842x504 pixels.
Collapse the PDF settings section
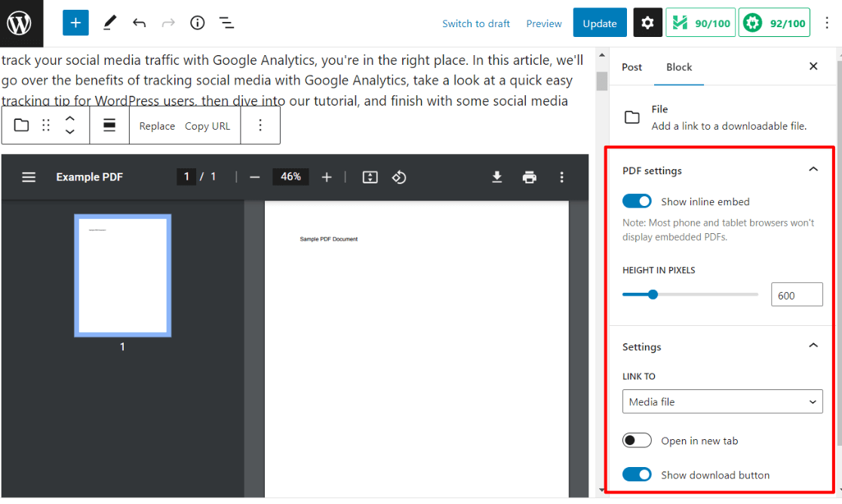pyautogui.click(x=813, y=169)
